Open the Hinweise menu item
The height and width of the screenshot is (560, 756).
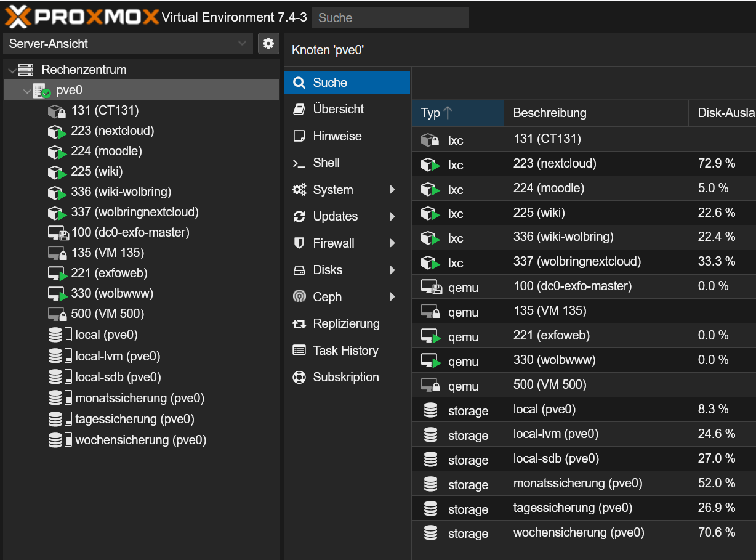tap(347, 136)
